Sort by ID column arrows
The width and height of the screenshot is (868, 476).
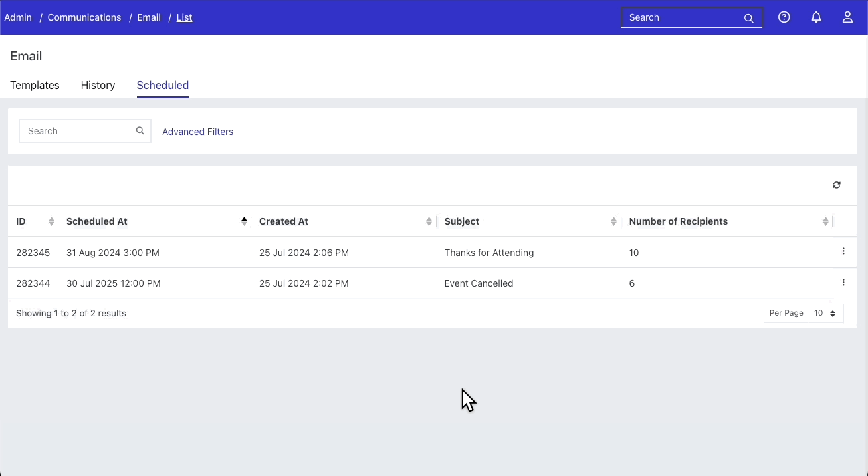[x=51, y=221]
